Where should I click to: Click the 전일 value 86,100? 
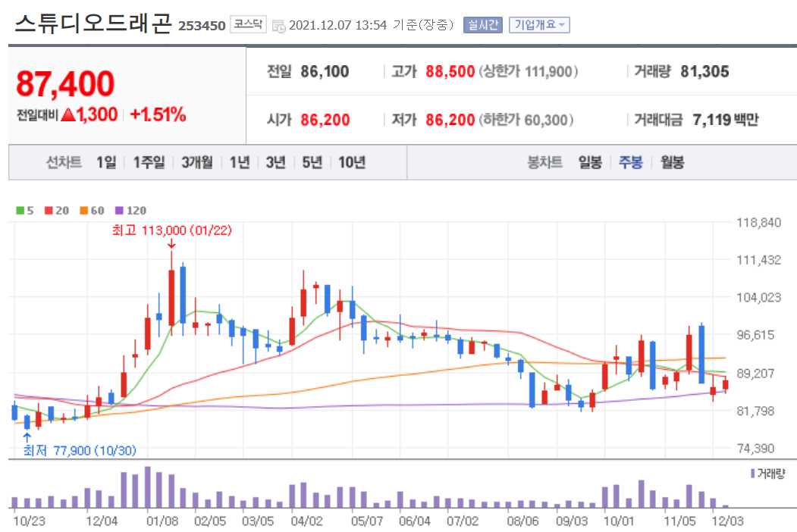(x=325, y=72)
